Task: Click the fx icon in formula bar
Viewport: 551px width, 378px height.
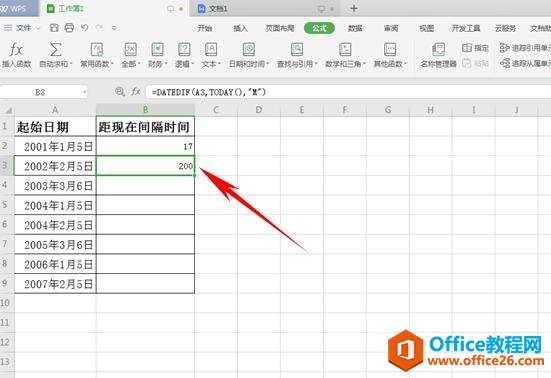Action: click(136, 92)
